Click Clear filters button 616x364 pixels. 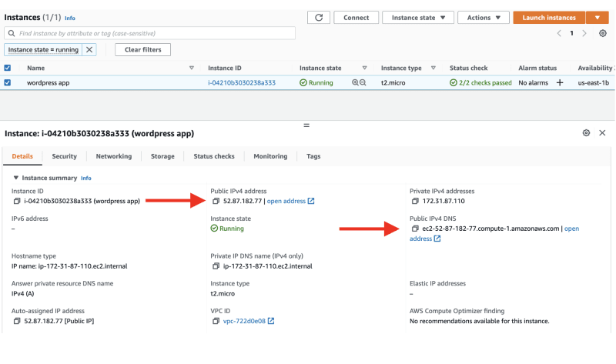(x=143, y=50)
